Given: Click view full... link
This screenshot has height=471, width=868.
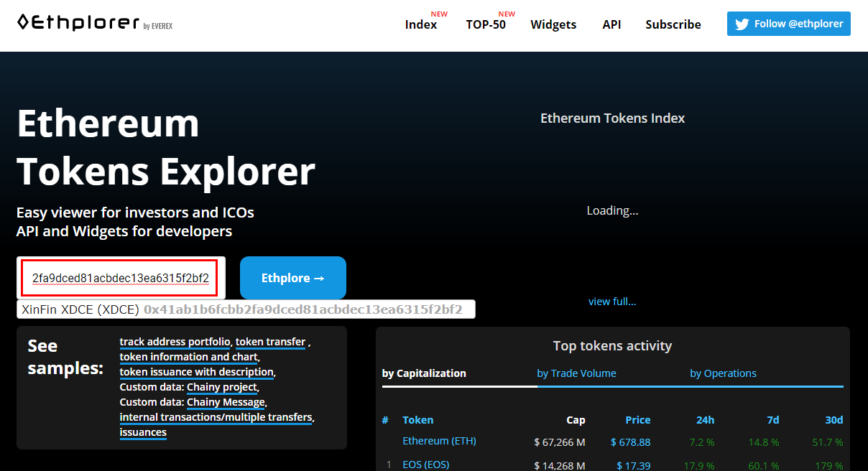Looking at the screenshot, I should click(x=612, y=302).
